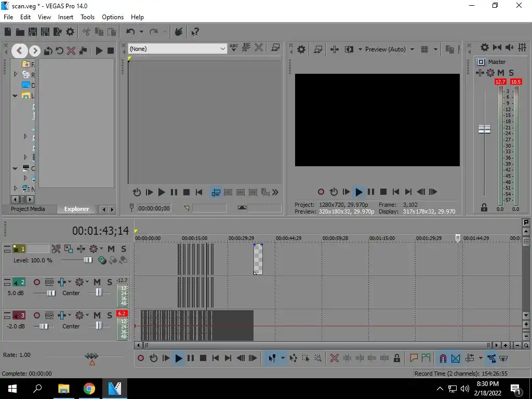Go back in the Explorer panel
The image size is (532, 399).
click(x=19, y=51)
